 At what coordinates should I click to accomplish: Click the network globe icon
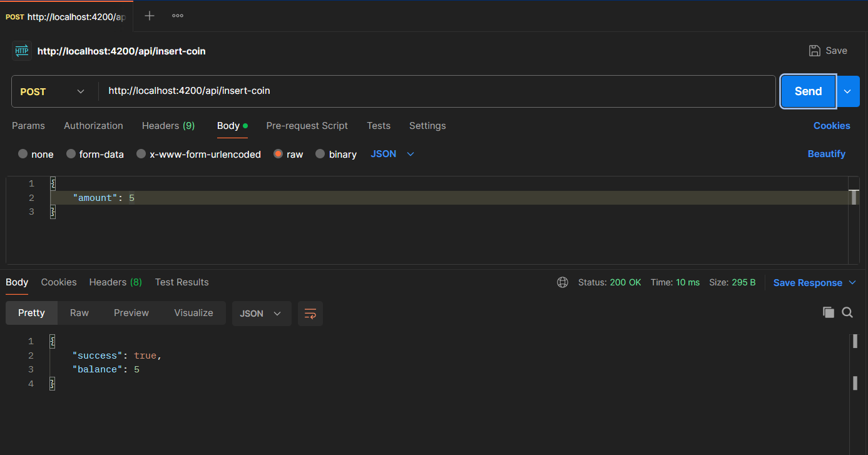pyautogui.click(x=563, y=282)
